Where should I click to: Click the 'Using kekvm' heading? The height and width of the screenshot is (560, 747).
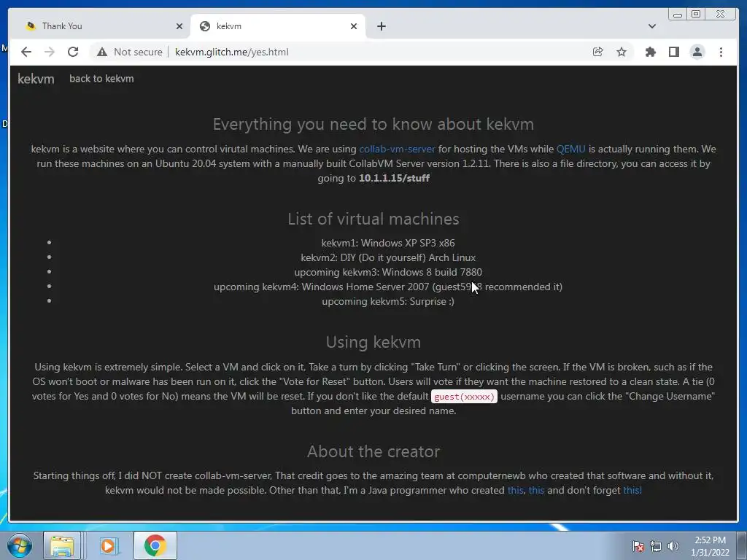373,343
